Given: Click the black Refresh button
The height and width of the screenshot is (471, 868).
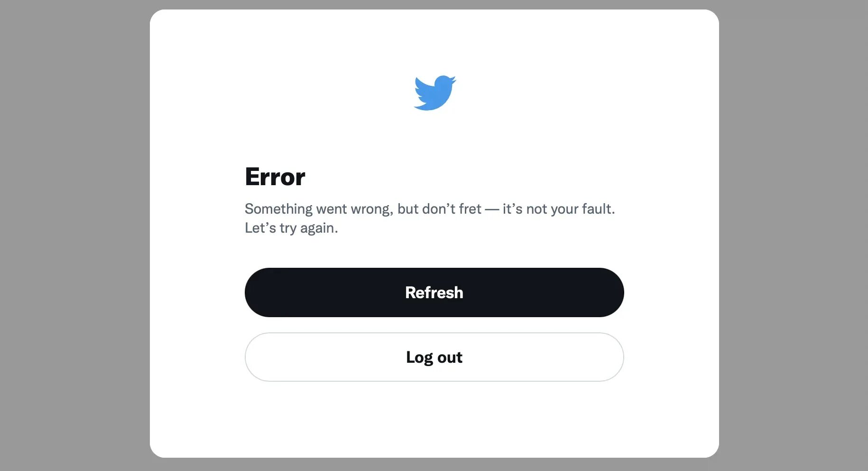Looking at the screenshot, I should pyautogui.click(x=434, y=292).
